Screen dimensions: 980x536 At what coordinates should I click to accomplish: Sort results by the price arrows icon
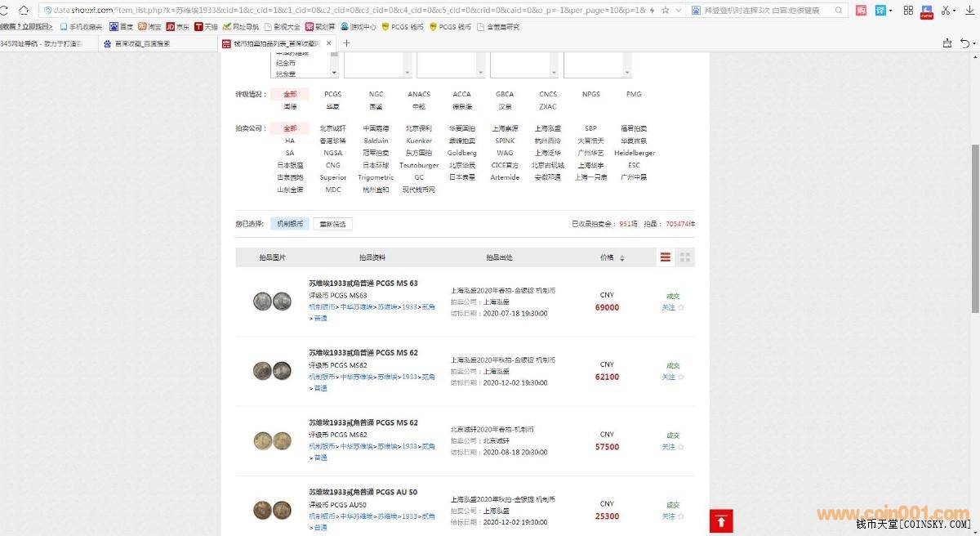622,258
